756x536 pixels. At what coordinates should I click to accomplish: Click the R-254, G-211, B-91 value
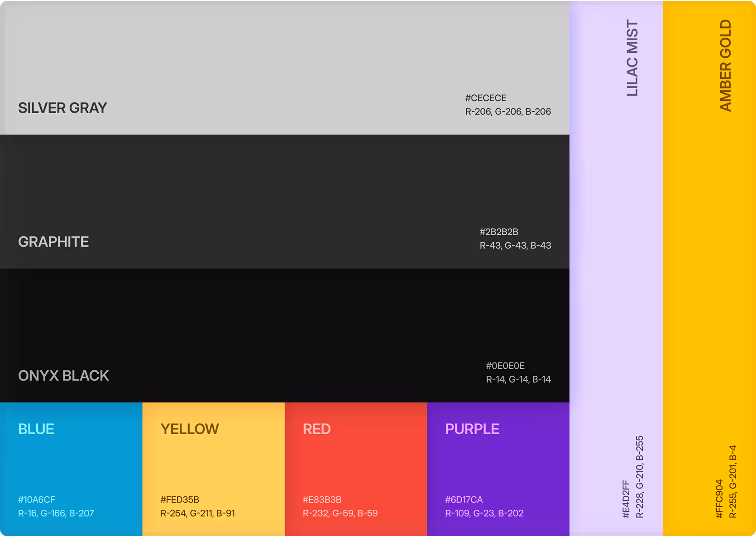coord(197,513)
